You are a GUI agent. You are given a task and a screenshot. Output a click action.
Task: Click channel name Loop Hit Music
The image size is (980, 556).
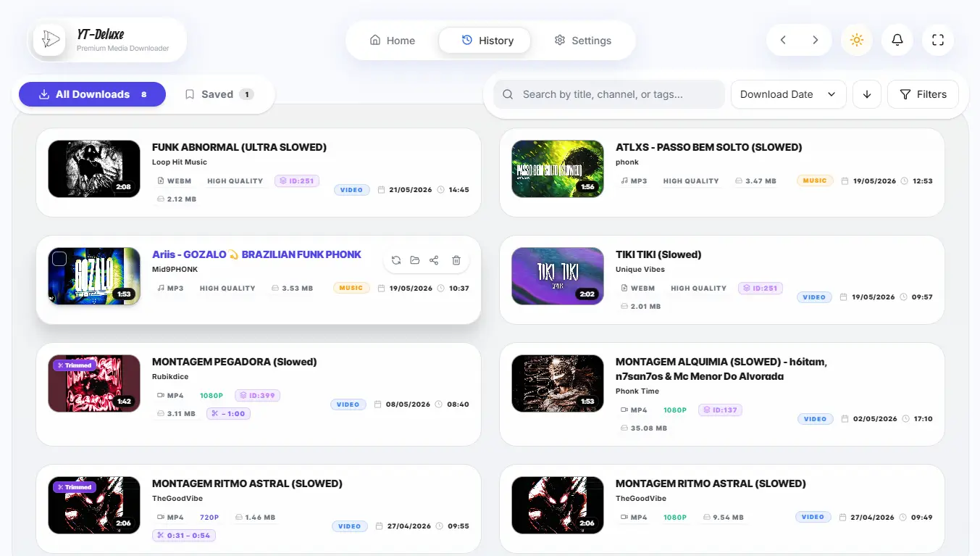pos(179,162)
